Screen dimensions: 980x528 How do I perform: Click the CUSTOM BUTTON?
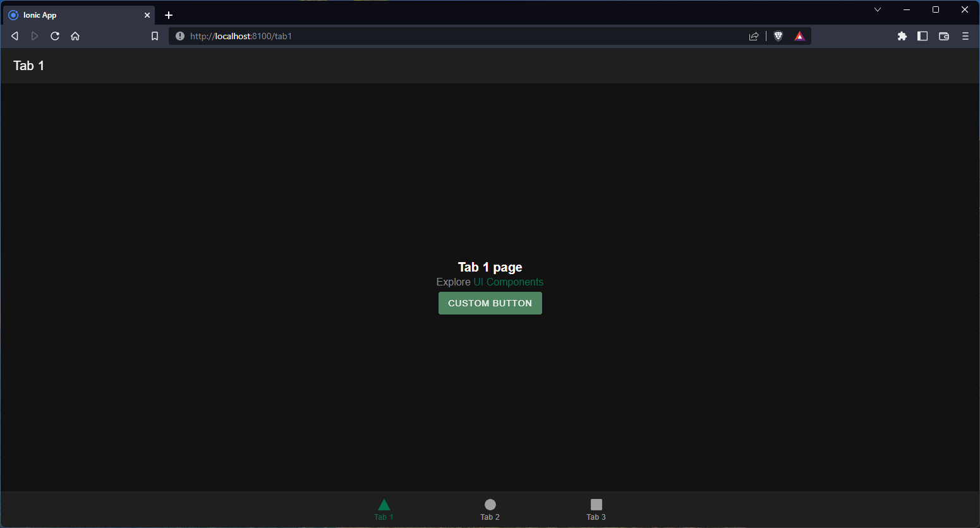click(490, 303)
